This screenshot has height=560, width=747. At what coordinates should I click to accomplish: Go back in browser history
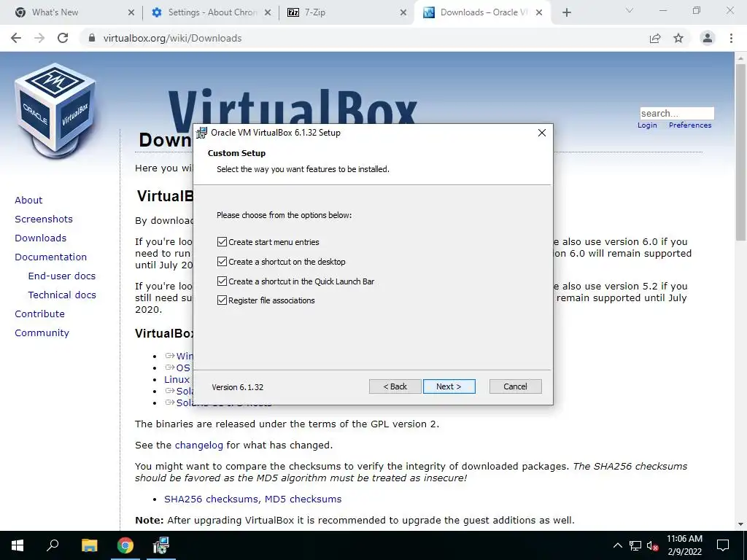16,38
